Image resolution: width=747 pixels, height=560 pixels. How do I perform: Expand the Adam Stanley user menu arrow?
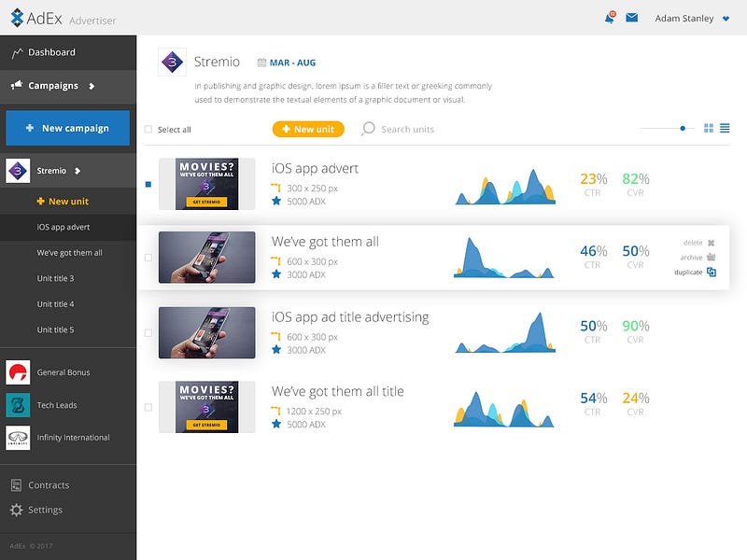click(726, 19)
